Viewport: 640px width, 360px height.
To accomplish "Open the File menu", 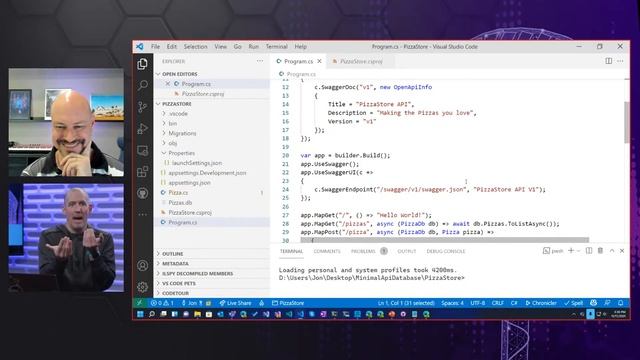I will (156, 47).
